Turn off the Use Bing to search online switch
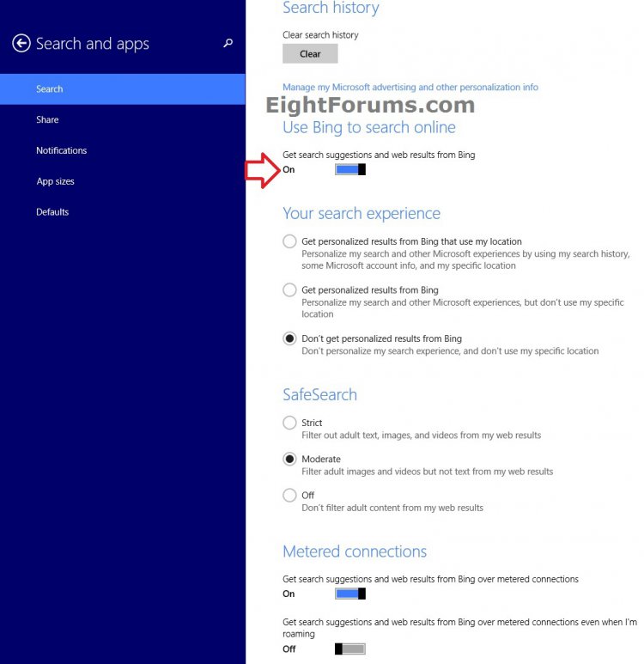Viewport: 644px width, 664px height. 350,170
